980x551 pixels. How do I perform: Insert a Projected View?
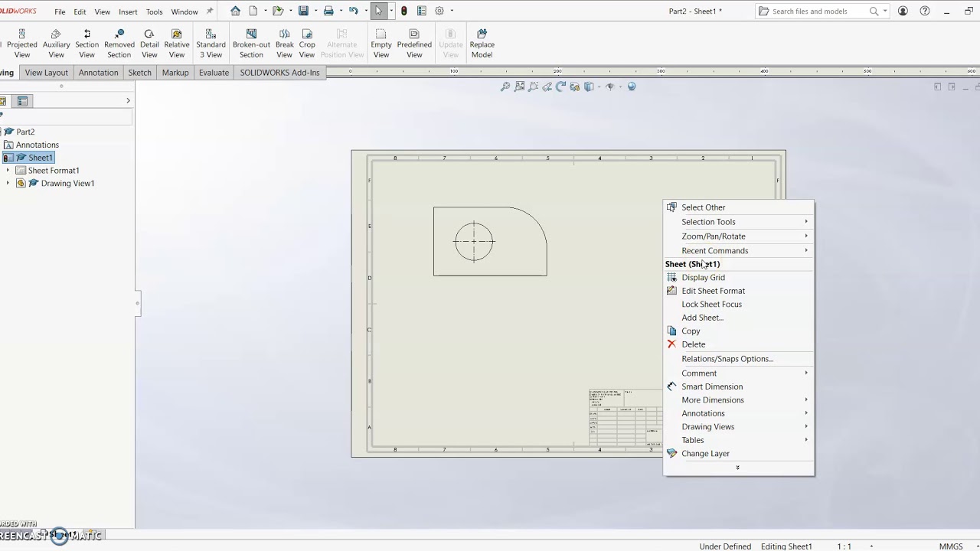coord(21,44)
